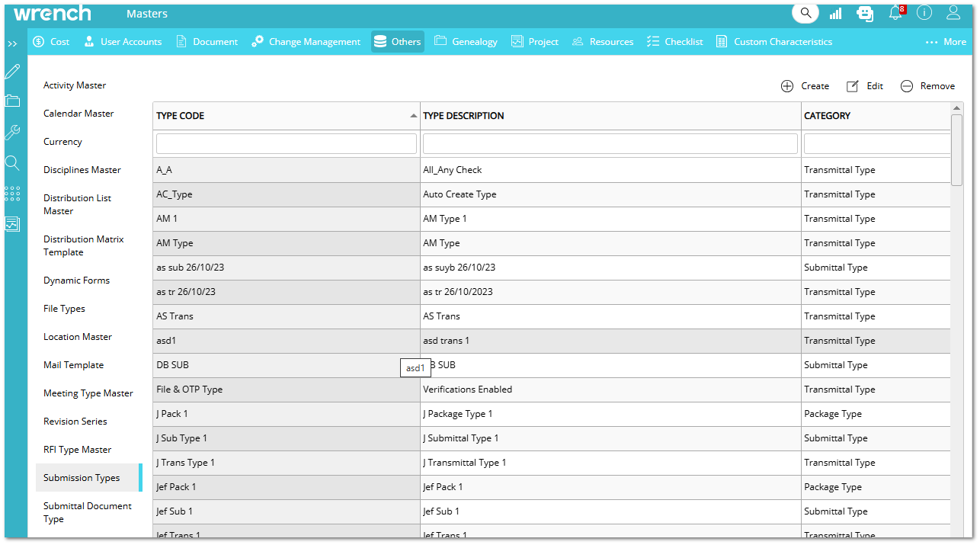Open the chatbot assistant icon
Viewport: 980px width, 545px height.
[x=865, y=13]
